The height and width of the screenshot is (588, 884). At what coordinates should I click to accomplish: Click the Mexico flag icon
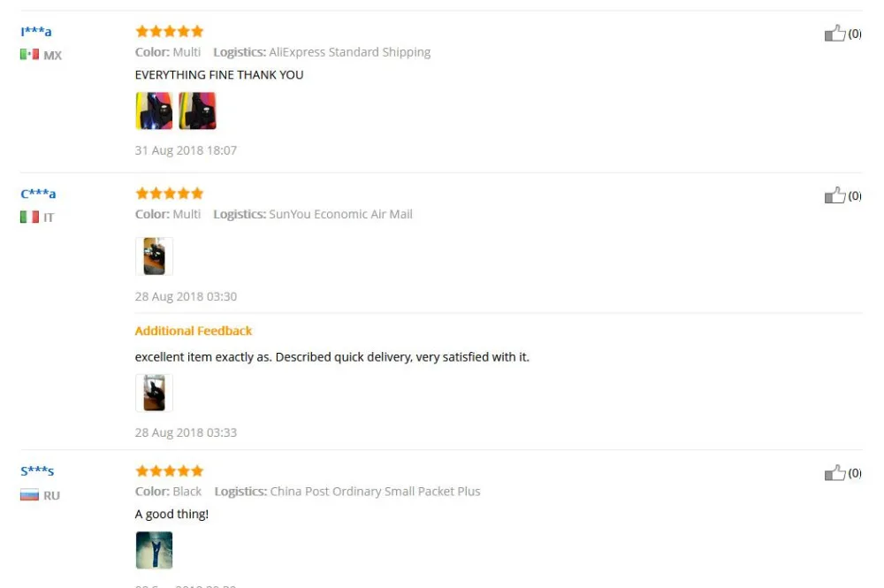[x=29, y=54]
